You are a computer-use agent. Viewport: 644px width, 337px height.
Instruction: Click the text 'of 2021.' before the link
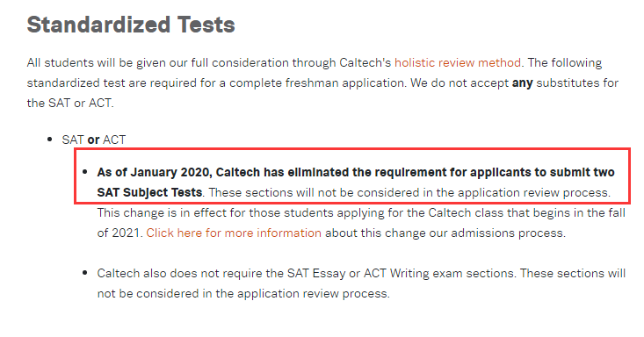[120, 233]
